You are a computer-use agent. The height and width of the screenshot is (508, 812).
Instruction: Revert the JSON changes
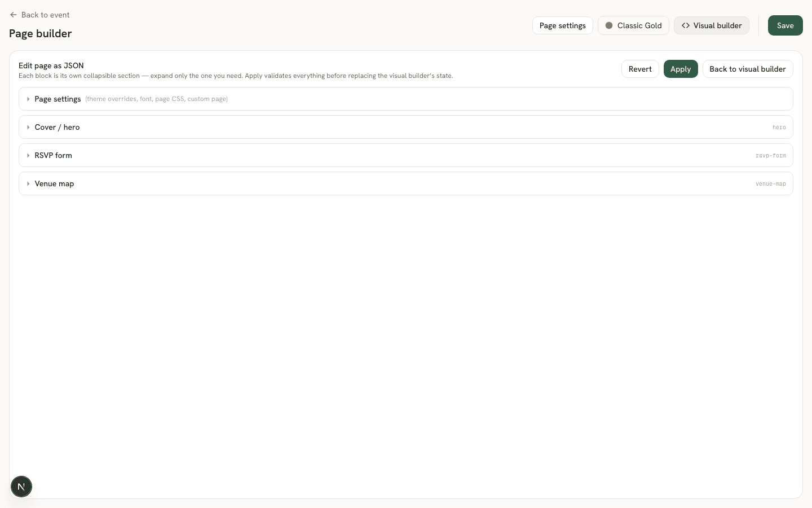click(640, 69)
